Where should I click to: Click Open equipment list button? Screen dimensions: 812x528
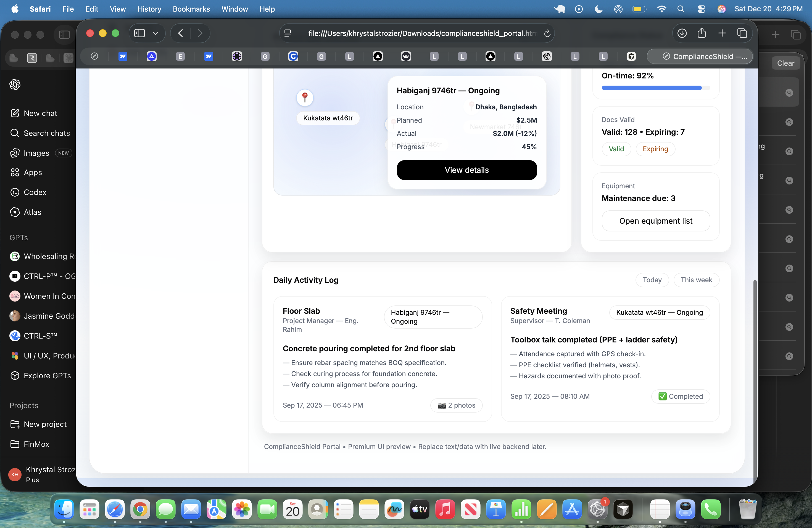pyautogui.click(x=655, y=221)
